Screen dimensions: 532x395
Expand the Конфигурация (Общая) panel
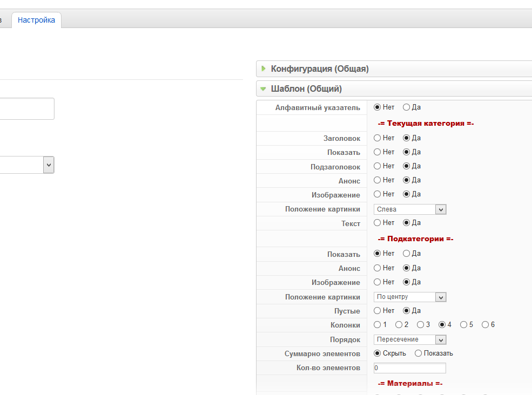point(320,69)
